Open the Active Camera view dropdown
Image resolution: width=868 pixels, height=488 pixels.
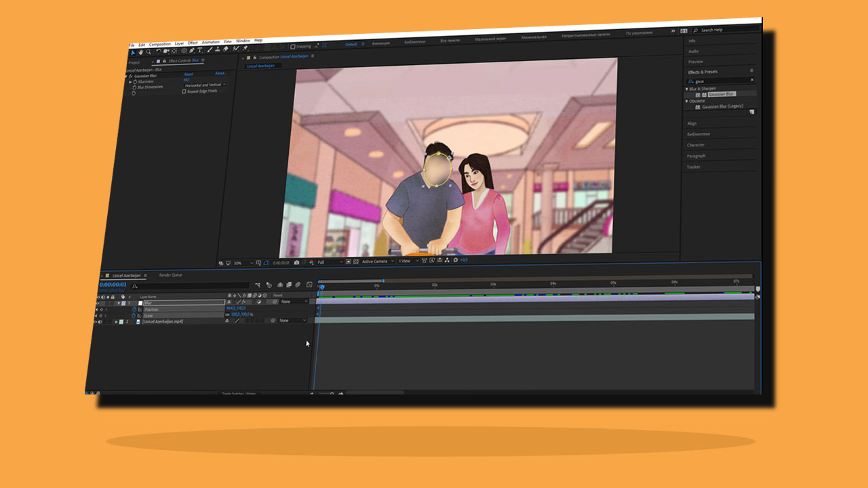pyautogui.click(x=376, y=261)
